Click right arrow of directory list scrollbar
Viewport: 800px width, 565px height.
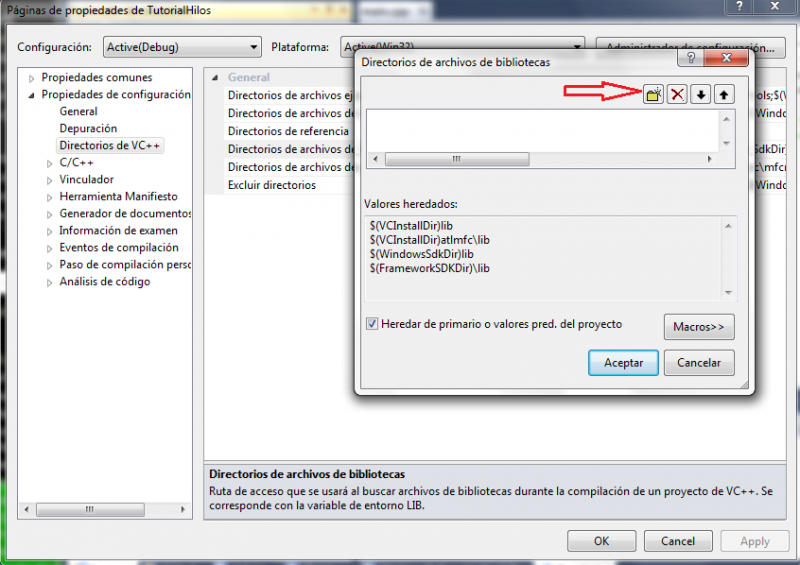[x=709, y=159]
